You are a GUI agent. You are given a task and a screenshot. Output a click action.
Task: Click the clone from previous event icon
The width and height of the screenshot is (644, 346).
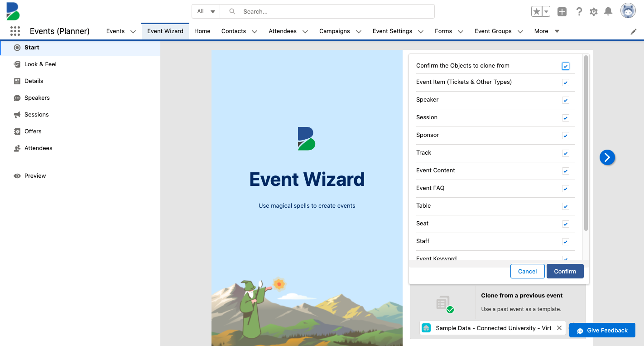444,304
